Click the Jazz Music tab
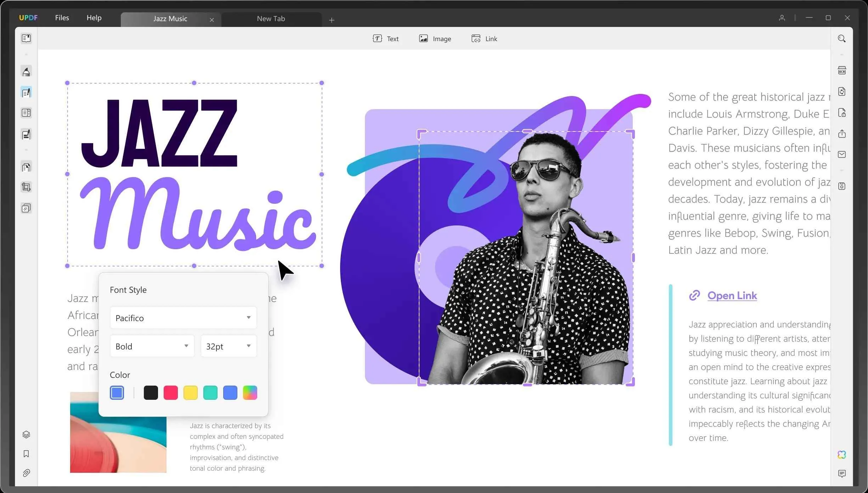Screen dimensions: 868x493 coord(169,18)
